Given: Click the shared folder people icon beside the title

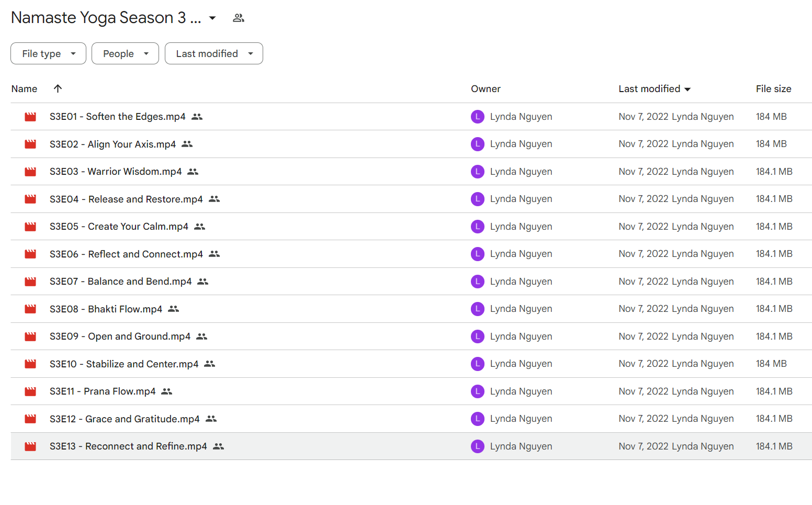Looking at the screenshot, I should click(x=239, y=18).
